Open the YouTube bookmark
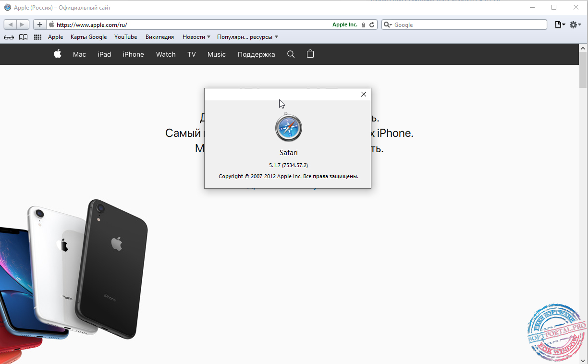The height and width of the screenshot is (364, 588). tap(125, 37)
